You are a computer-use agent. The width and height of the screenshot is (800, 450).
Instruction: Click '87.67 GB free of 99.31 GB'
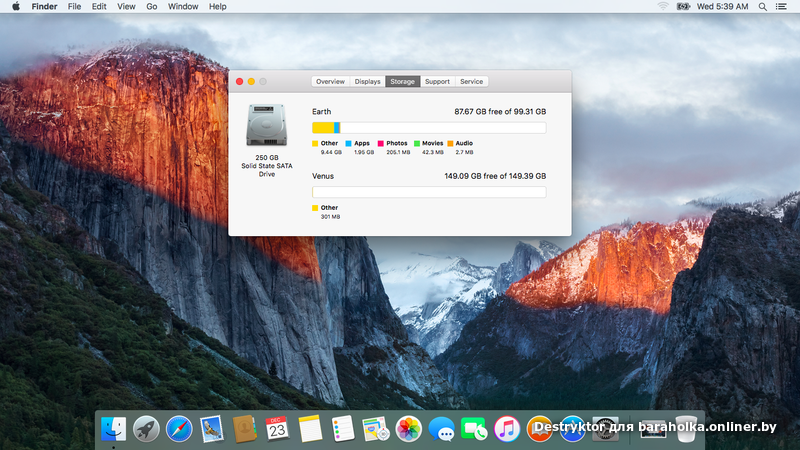click(500, 111)
